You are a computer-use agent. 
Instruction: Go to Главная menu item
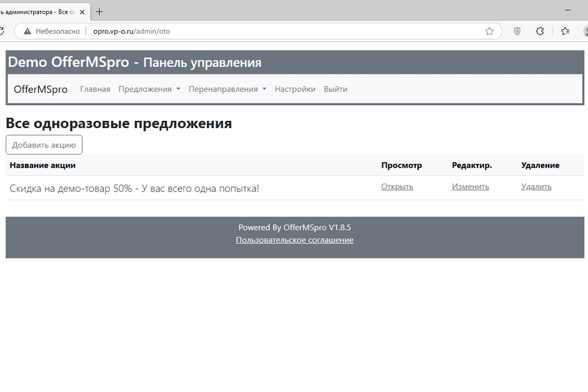click(95, 89)
